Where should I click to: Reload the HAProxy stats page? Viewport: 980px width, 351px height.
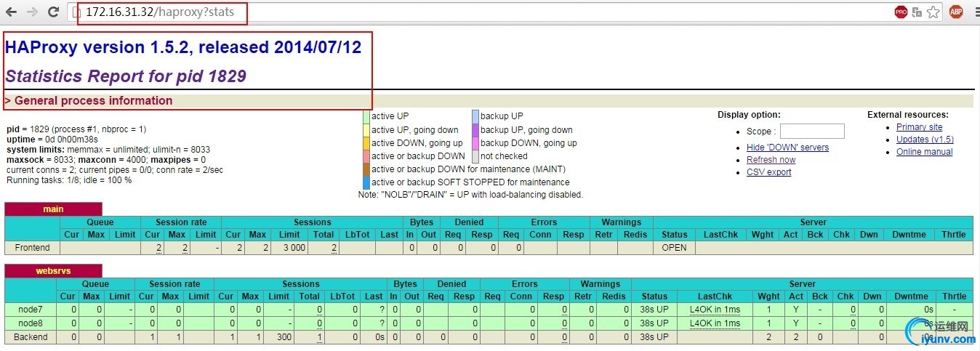click(x=53, y=12)
